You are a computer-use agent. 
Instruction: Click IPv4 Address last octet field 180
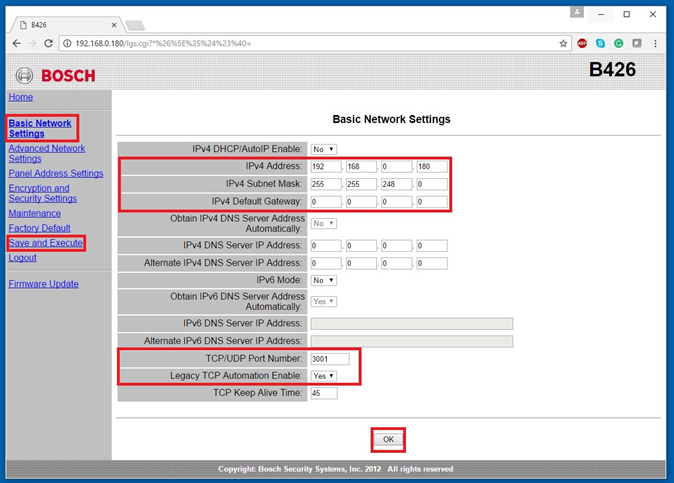[432, 166]
